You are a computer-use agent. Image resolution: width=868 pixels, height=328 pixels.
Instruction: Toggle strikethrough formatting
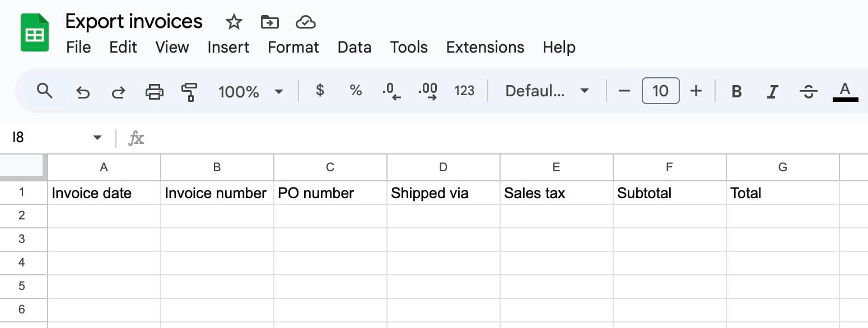tap(808, 91)
